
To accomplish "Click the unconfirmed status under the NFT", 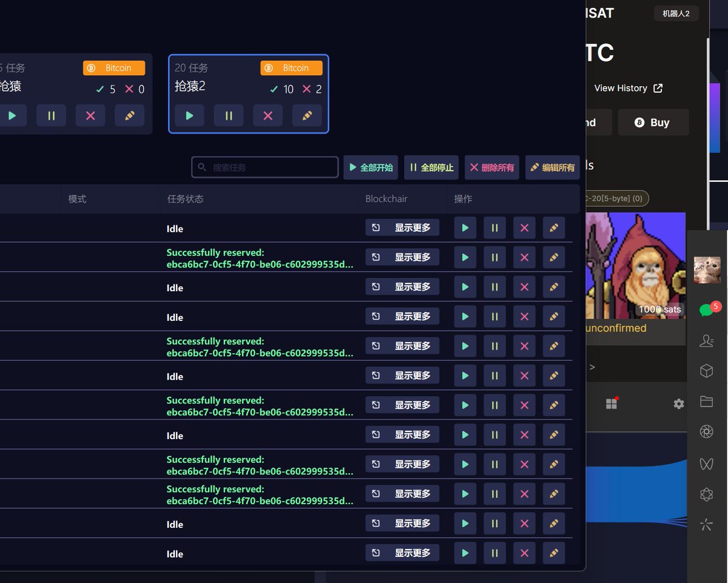I will 615,328.
